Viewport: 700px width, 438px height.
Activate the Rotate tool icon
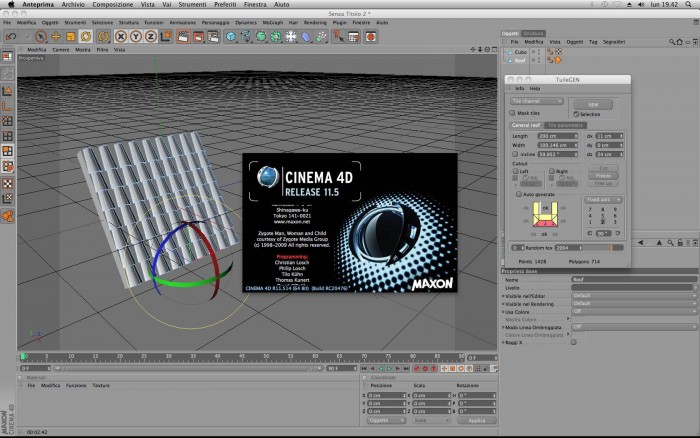(x=86, y=37)
